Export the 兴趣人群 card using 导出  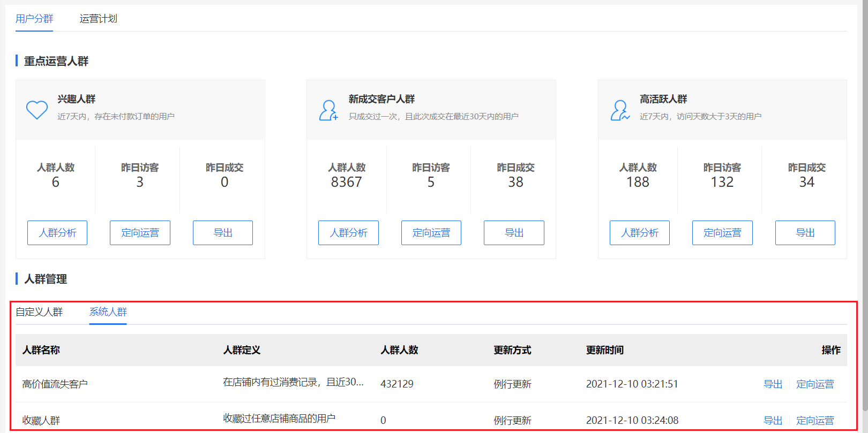pyautogui.click(x=223, y=233)
